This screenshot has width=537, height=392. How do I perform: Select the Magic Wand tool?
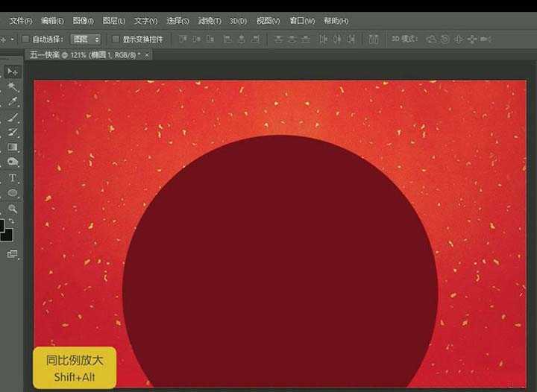13,87
